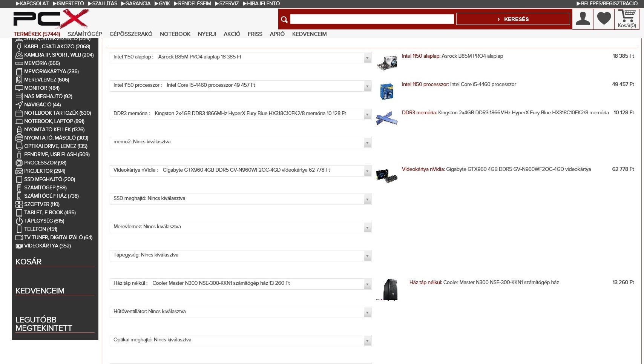Viewport: 644px width, 364px height.
Task: Click the SSD MEGHAJTÓ icon
Action: (x=19, y=180)
